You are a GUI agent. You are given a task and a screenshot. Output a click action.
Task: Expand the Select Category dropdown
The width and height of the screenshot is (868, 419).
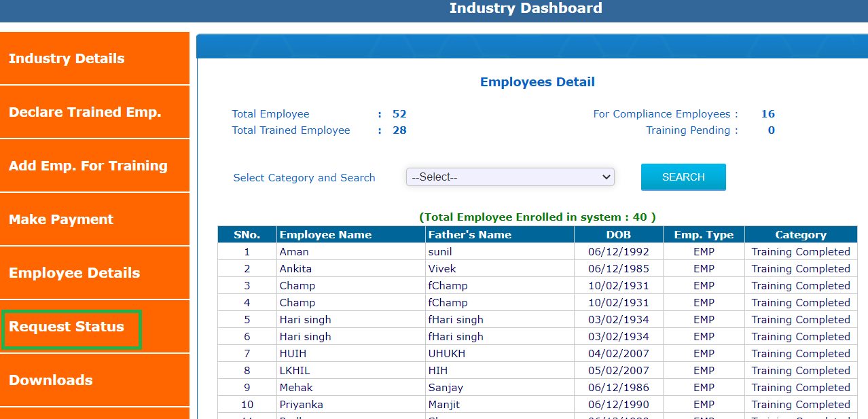click(509, 177)
